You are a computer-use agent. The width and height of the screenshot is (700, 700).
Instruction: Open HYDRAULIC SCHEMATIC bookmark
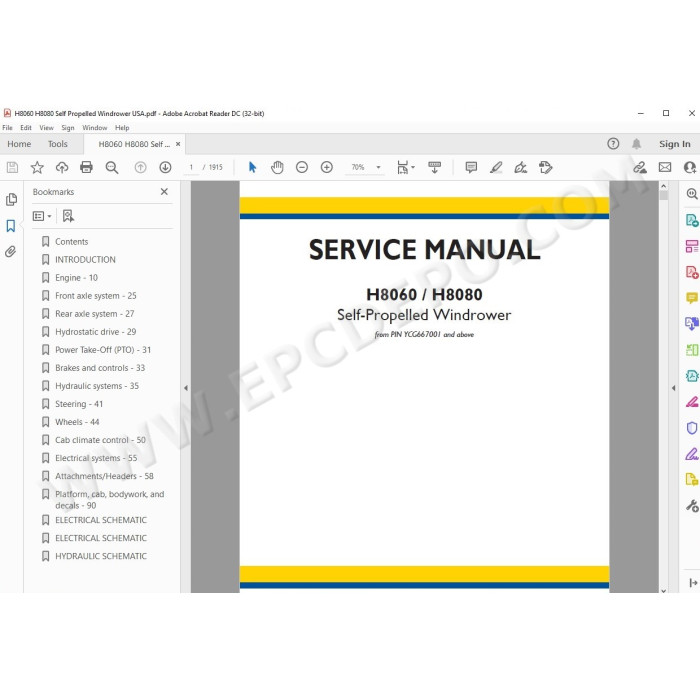point(101,556)
